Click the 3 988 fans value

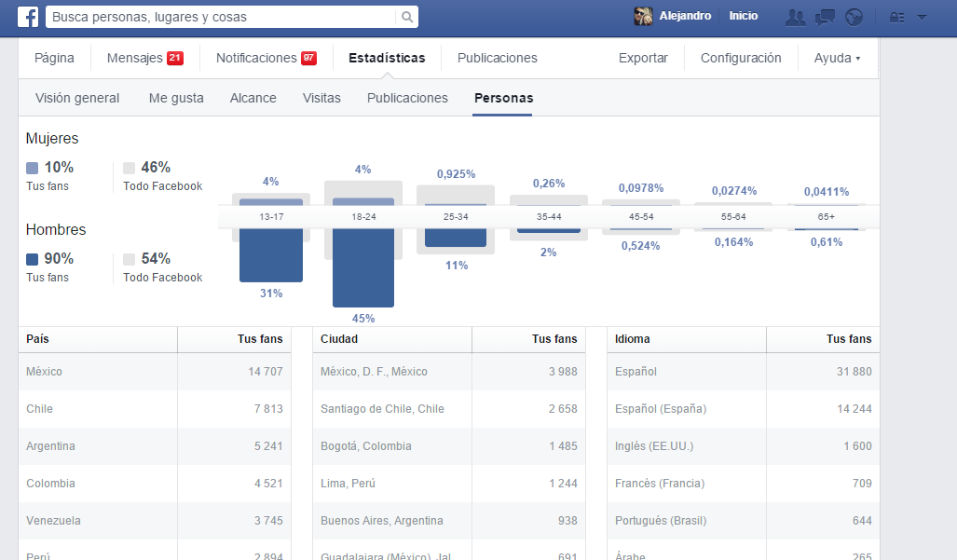click(x=563, y=372)
